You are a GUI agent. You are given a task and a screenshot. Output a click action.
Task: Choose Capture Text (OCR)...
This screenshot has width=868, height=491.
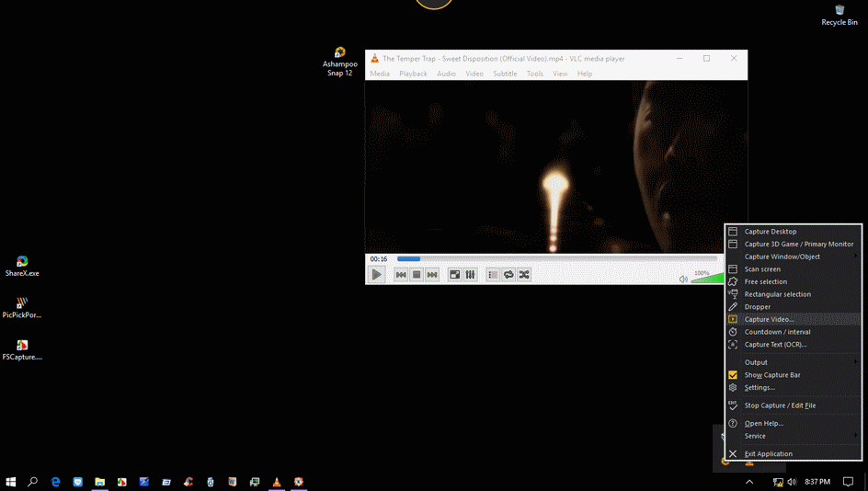pos(793,344)
